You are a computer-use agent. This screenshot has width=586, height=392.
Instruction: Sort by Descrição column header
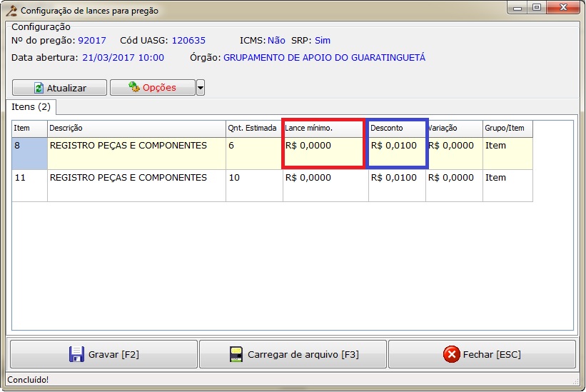pos(136,128)
